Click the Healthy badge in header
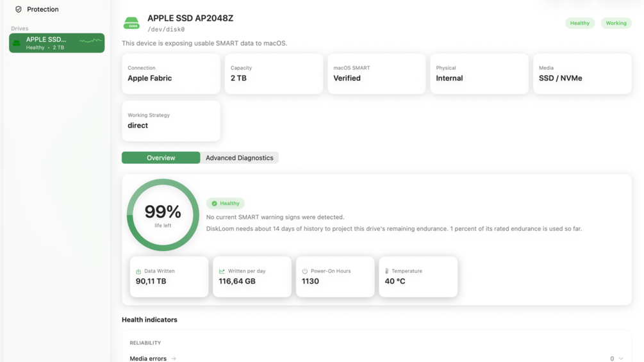 point(579,23)
